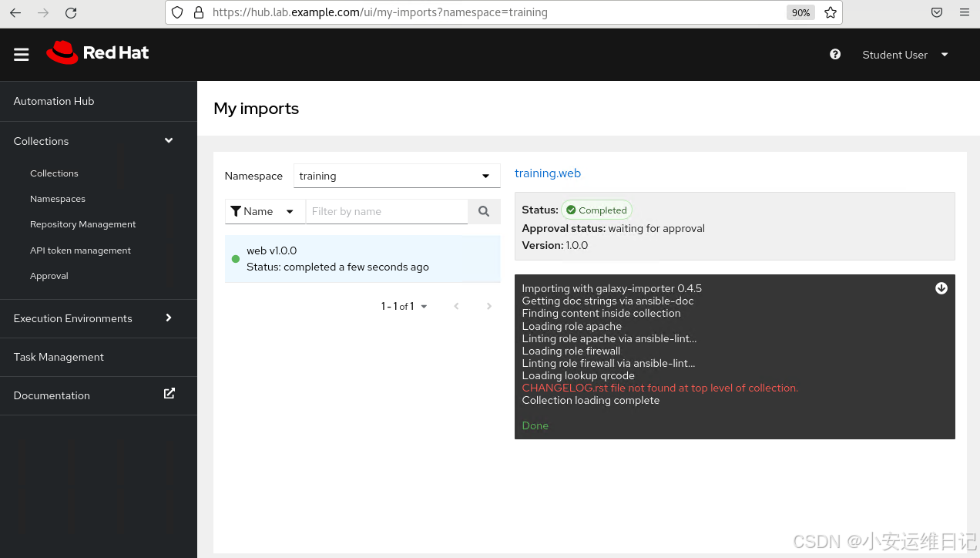Click 'Linting role firewall via ansible-lint' line
980x558 pixels.
coord(609,363)
